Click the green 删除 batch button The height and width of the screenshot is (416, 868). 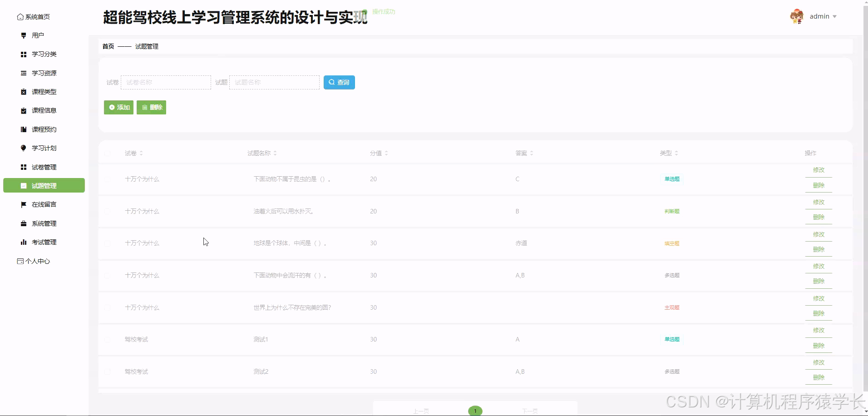tap(151, 108)
